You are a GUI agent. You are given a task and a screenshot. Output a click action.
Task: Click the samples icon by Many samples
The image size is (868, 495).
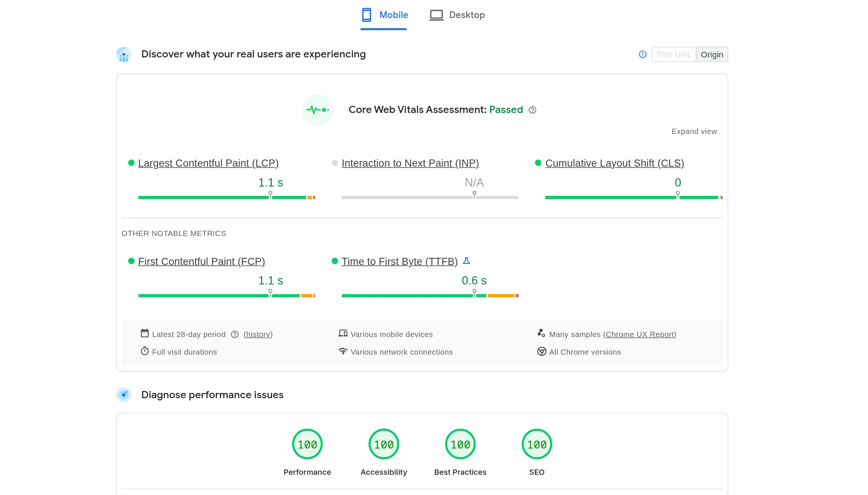click(541, 333)
